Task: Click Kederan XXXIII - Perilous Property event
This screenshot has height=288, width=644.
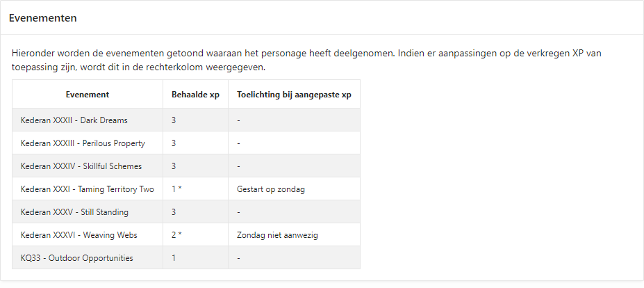Action: tap(83, 143)
